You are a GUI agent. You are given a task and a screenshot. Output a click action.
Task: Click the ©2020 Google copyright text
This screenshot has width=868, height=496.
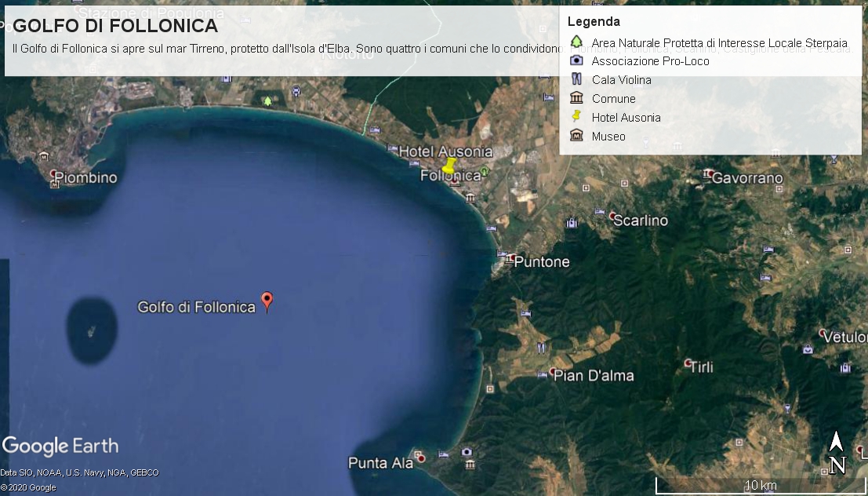[x=28, y=487]
